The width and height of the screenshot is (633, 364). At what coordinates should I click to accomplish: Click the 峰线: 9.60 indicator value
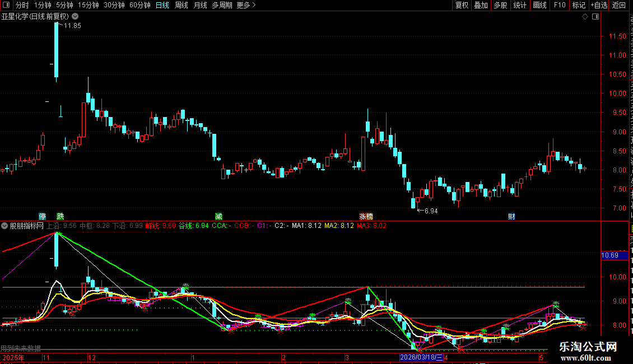pos(161,226)
